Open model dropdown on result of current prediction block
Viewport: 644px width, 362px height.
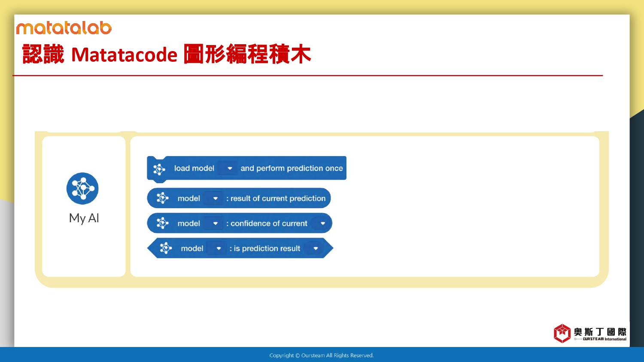tap(213, 198)
